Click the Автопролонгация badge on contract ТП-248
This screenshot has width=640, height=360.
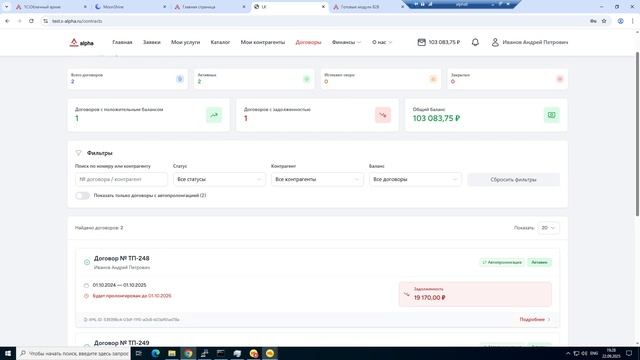pyautogui.click(x=502, y=262)
